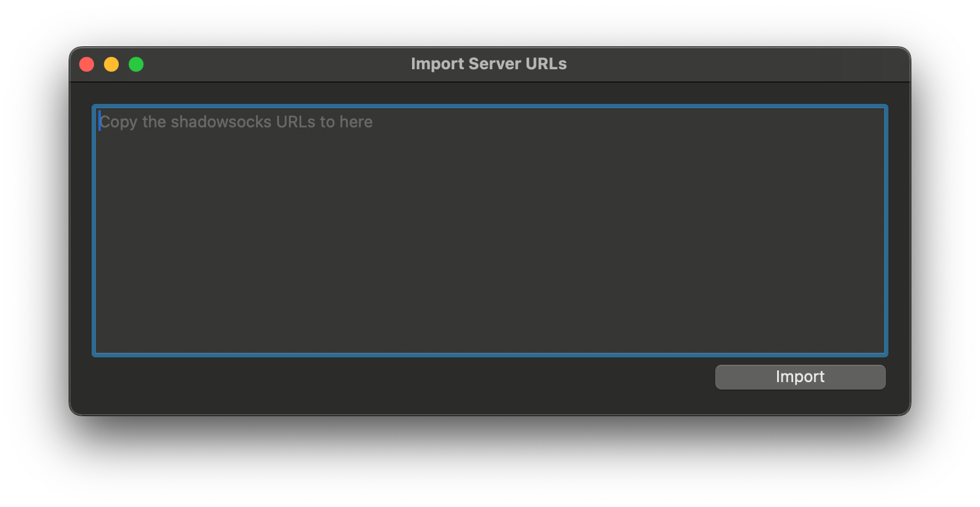Close the Import Server URLs window
Screen dimensions: 980x507
pos(87,64)
